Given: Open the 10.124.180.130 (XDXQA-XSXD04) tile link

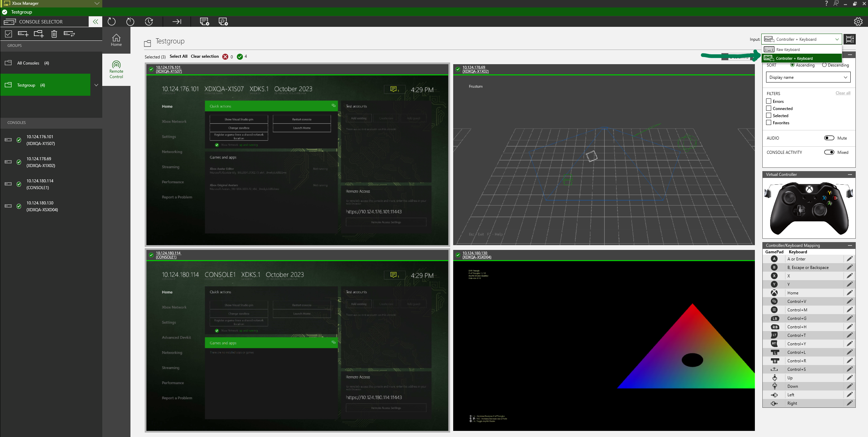Looking at the screenshot, I should [x=477, y=255].
